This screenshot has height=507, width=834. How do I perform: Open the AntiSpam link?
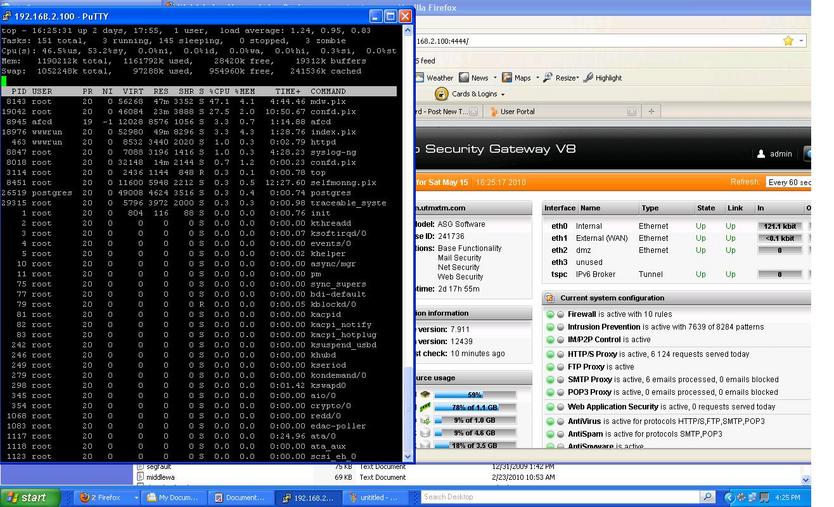pyautogui.click(x=585, y=434)
